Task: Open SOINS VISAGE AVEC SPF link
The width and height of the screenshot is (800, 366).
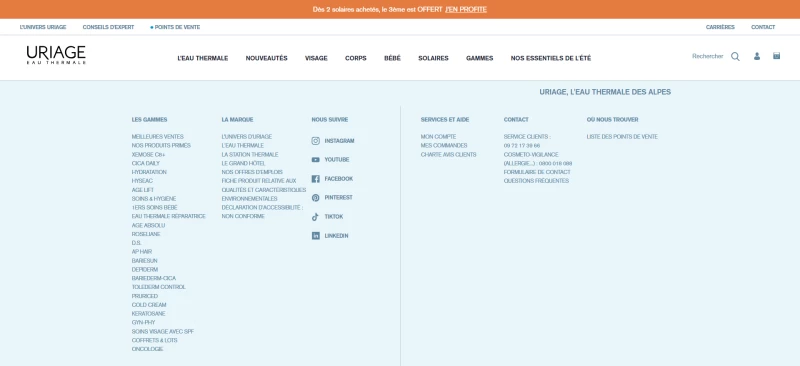Action: 163,332
